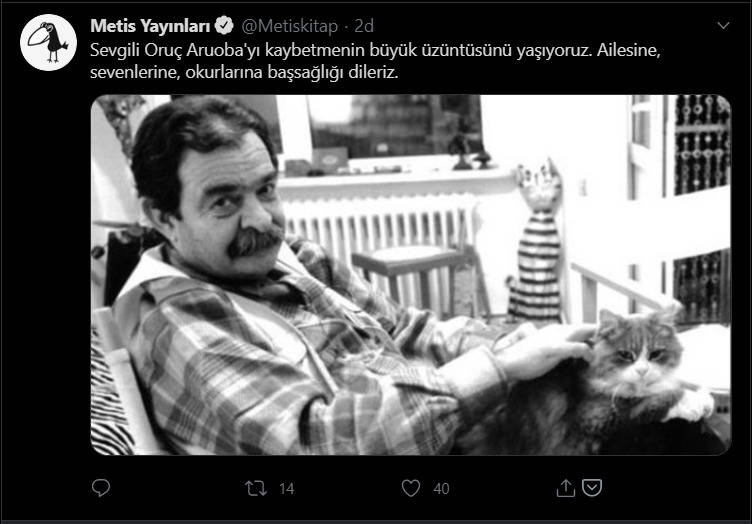
Task: Open the Metis Yayınları crow profile avatar
Action: (x=48, y=43)
